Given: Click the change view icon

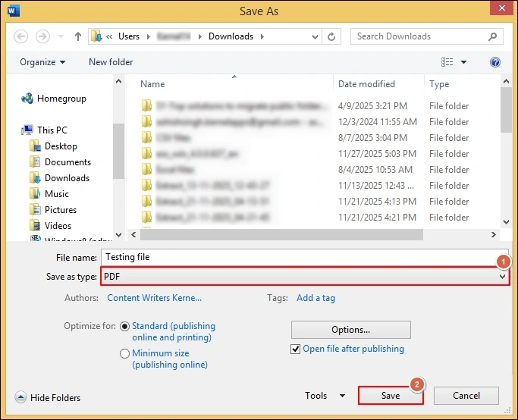Looking at the screenshot, I should pyautogui.click(x=447, y=61).
